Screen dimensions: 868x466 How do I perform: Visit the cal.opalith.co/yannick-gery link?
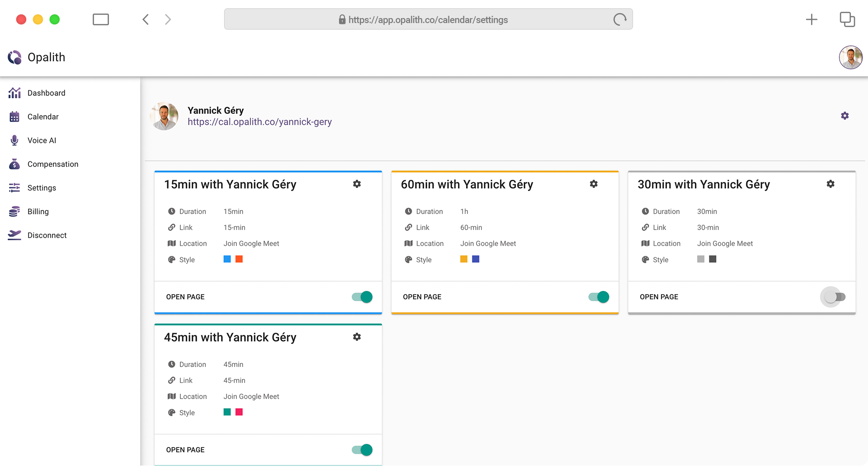(259, 122)
